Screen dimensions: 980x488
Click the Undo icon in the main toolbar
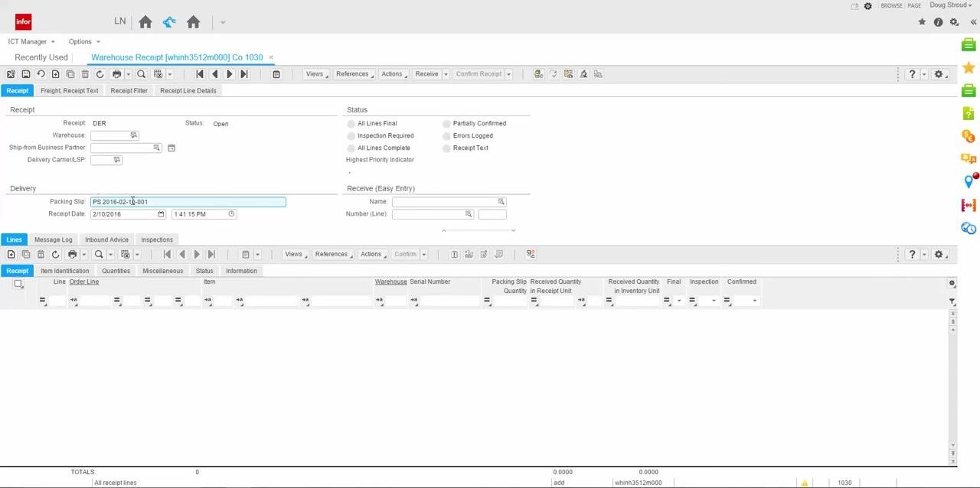coord(41,74)
